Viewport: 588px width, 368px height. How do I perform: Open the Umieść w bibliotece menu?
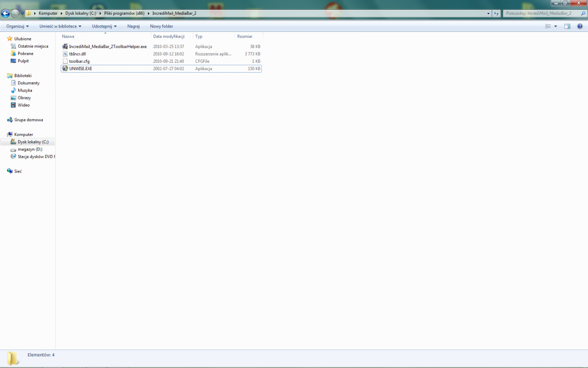60,26
